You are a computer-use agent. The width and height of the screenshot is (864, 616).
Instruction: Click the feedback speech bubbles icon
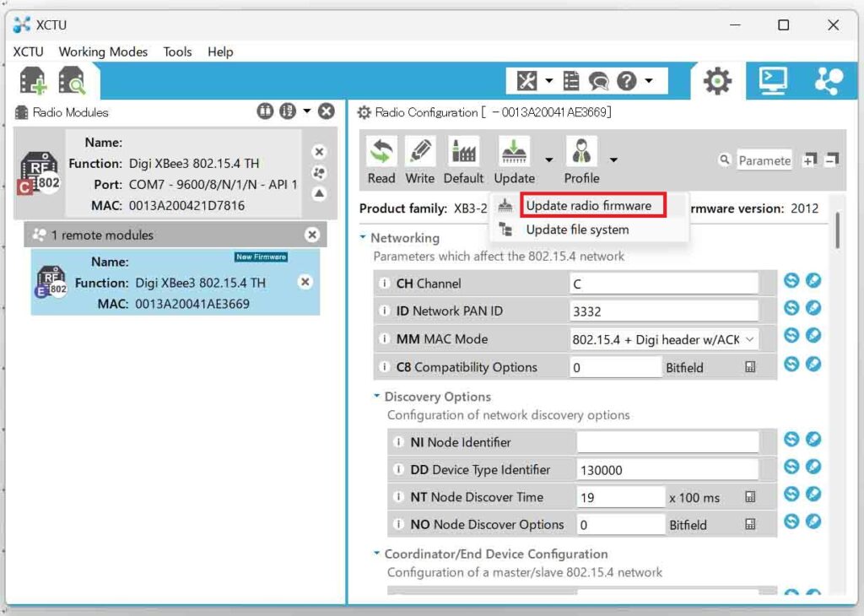(598, 81)
